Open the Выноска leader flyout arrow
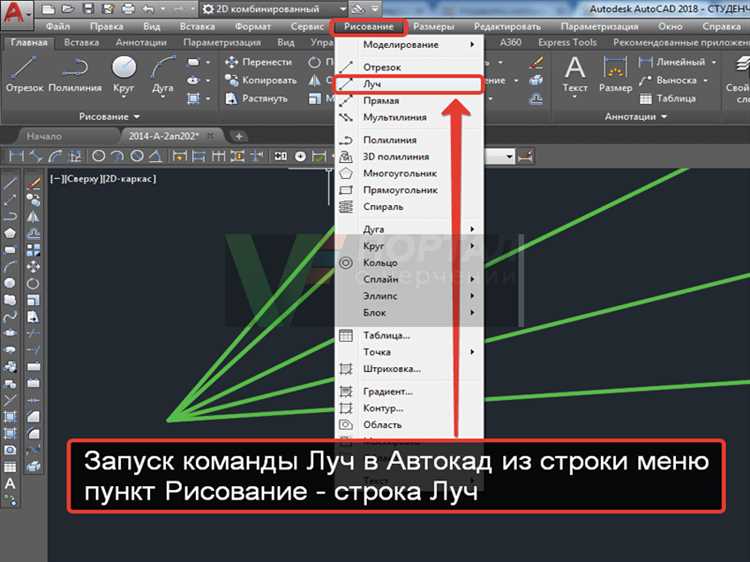This screenshot has height=562, width=750. (706, 80)
